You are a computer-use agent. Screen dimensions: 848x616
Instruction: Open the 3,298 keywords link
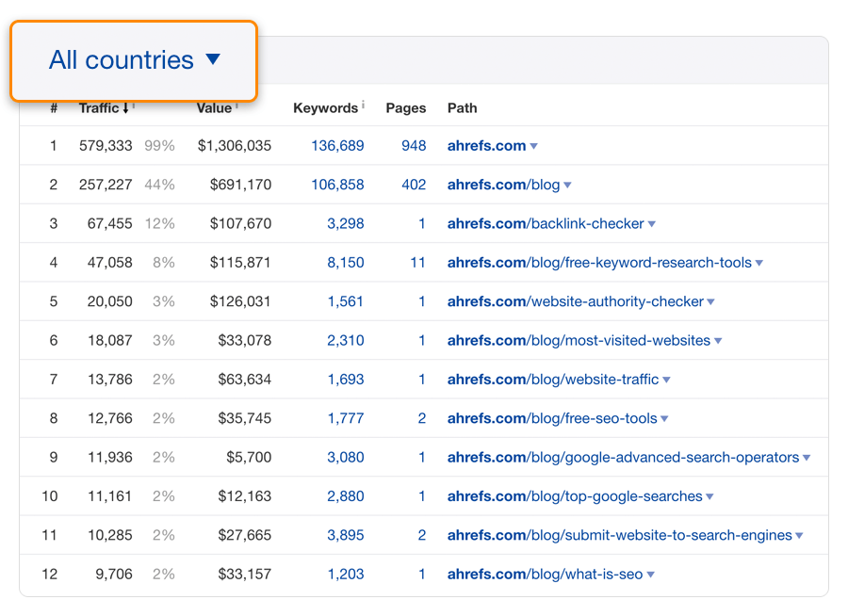346,223
